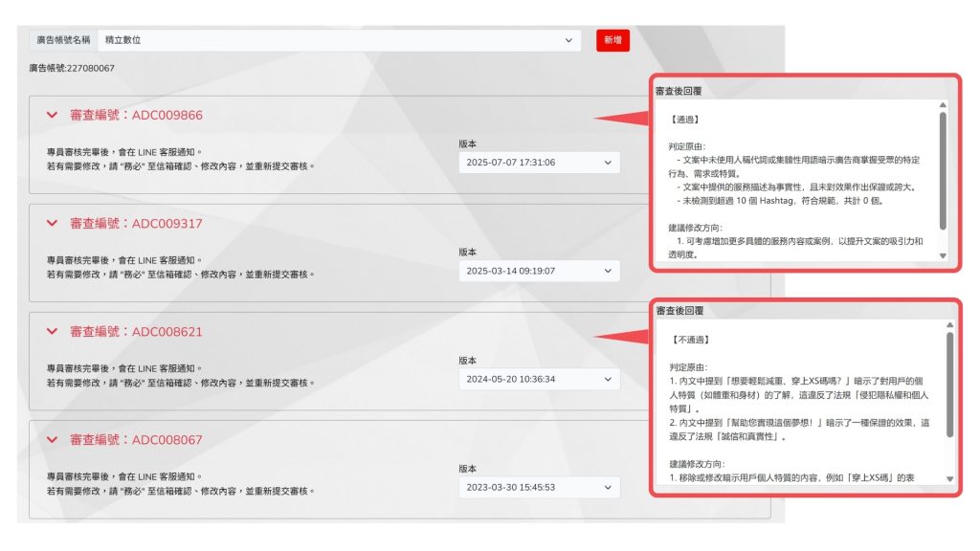Click scroll-down arrow in 【不通過】 reply panel
Image resolution: width=980 pixels, height=551 pixels.
(x=949, y=478)
